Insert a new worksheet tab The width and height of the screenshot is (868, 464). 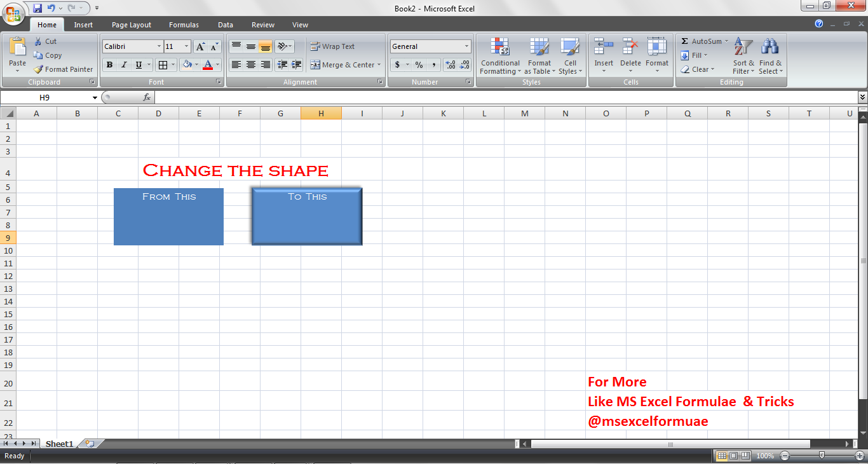(90, 444)
